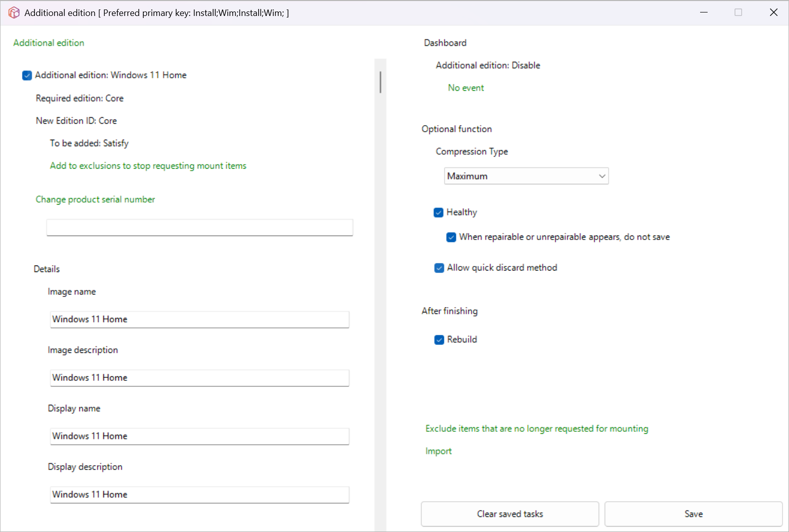The image size is (789, 532).
Task: Click the app logo icon in title bar
Action: (14, 12)
